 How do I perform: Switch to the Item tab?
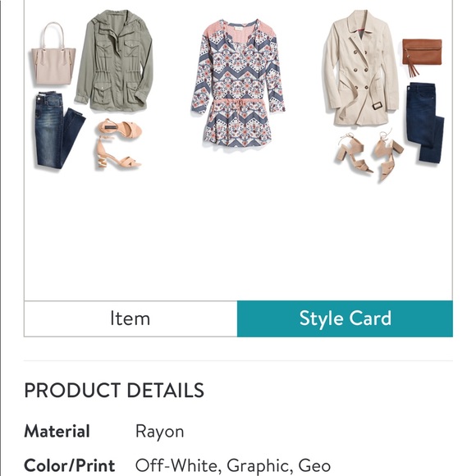pos(130,318)
